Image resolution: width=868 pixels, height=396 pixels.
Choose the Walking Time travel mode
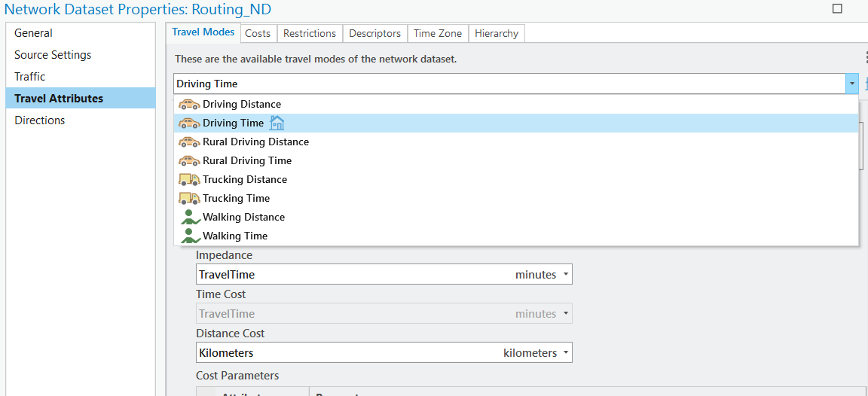click(235, 236)
